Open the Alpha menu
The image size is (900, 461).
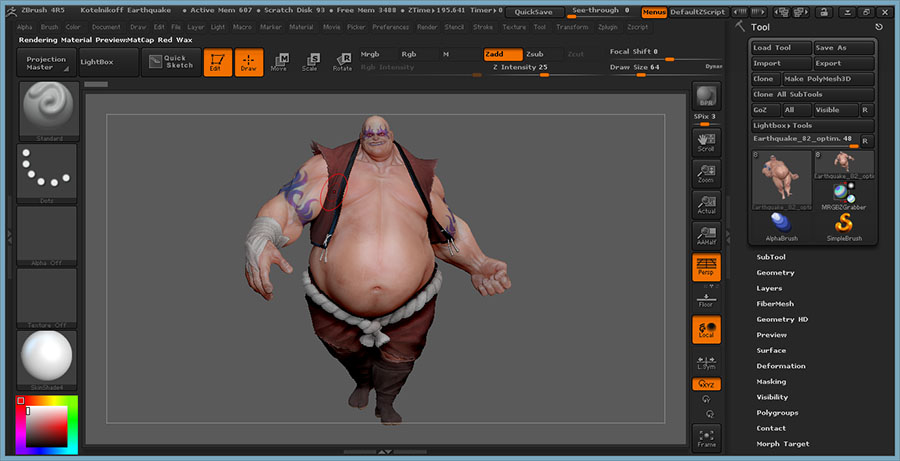point(25,27)
